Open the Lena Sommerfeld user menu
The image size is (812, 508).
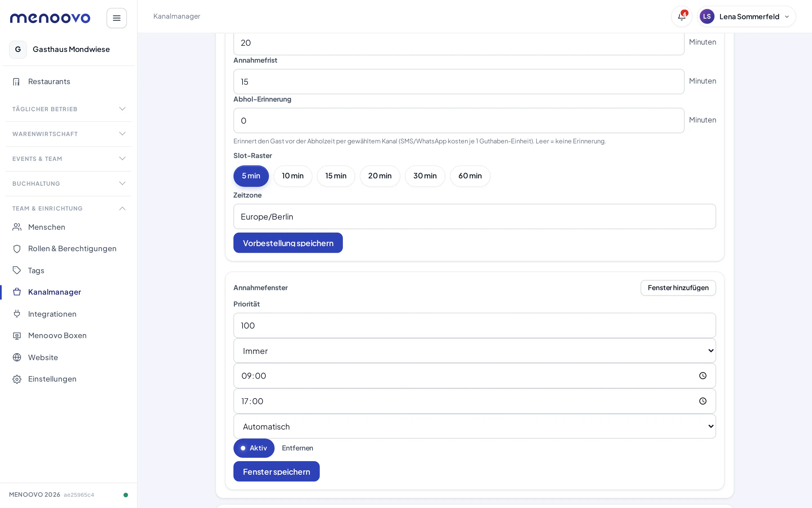pyautogui.click(x=746, y=16)
